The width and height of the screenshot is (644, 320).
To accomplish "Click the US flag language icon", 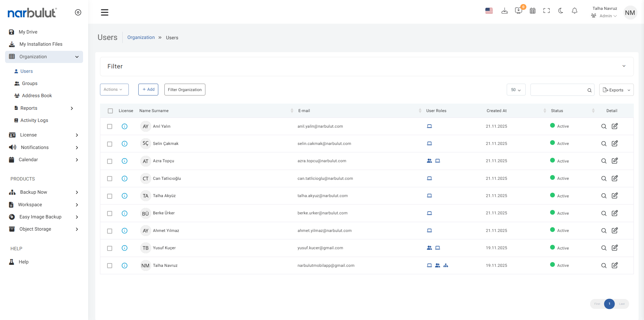I will [489, 11].
